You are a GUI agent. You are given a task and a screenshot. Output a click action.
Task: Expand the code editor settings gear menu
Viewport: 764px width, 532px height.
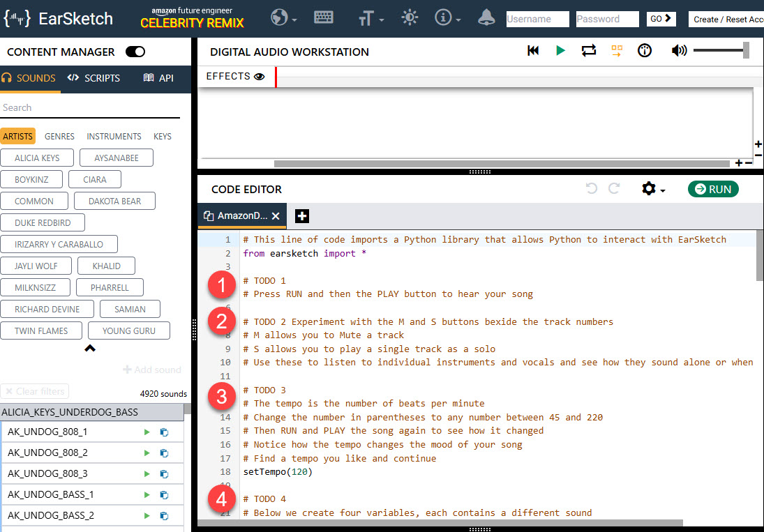click(x=652, y=189)
